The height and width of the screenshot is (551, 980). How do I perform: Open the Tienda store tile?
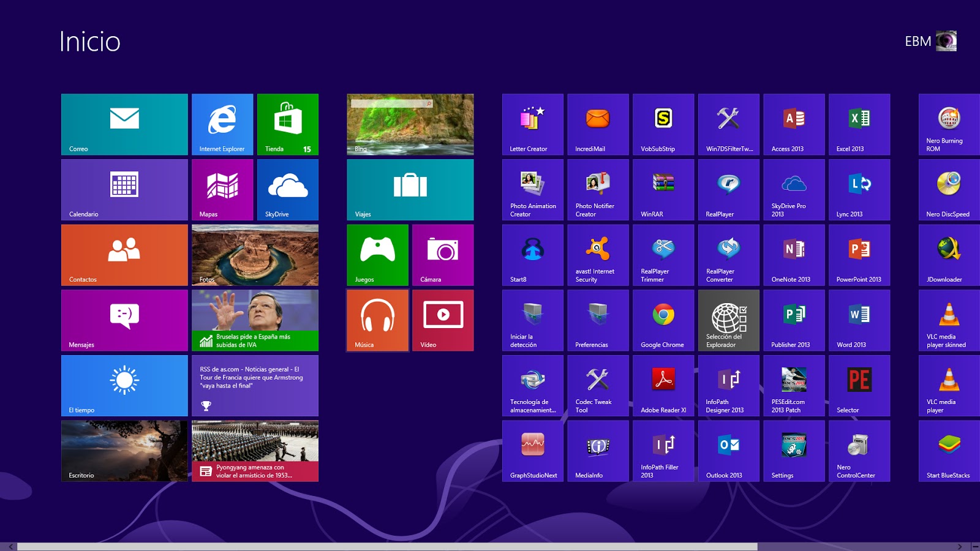click(x=288, y=124)
